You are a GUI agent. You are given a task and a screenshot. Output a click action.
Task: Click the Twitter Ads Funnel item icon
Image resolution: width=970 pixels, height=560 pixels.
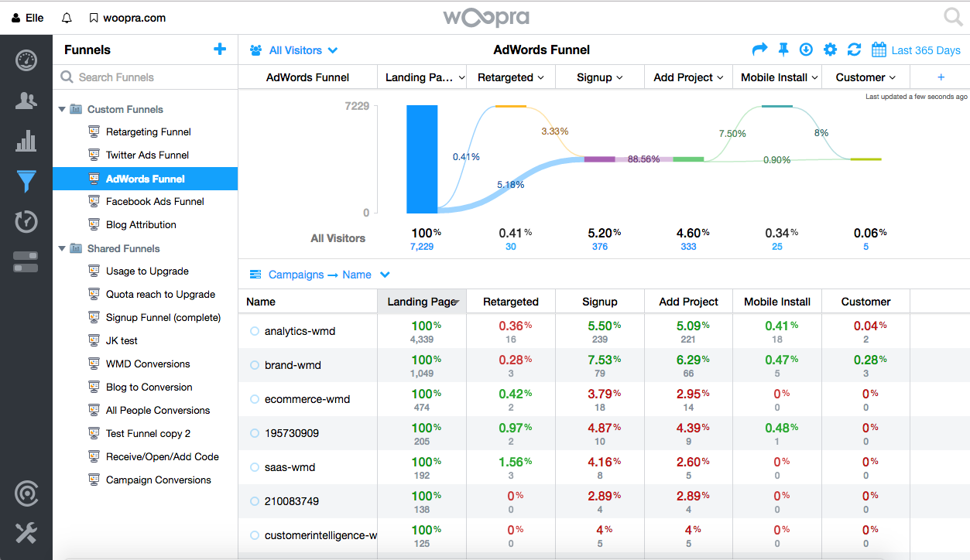pyautogui.click(x=94, y=155)
